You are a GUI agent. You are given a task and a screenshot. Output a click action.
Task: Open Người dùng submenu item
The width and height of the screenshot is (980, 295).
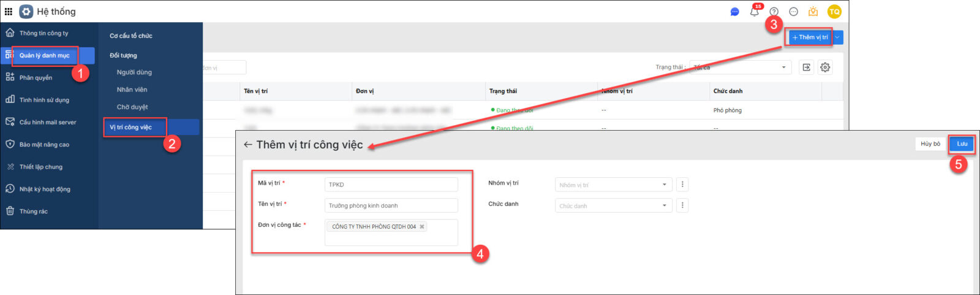[134, 72]
